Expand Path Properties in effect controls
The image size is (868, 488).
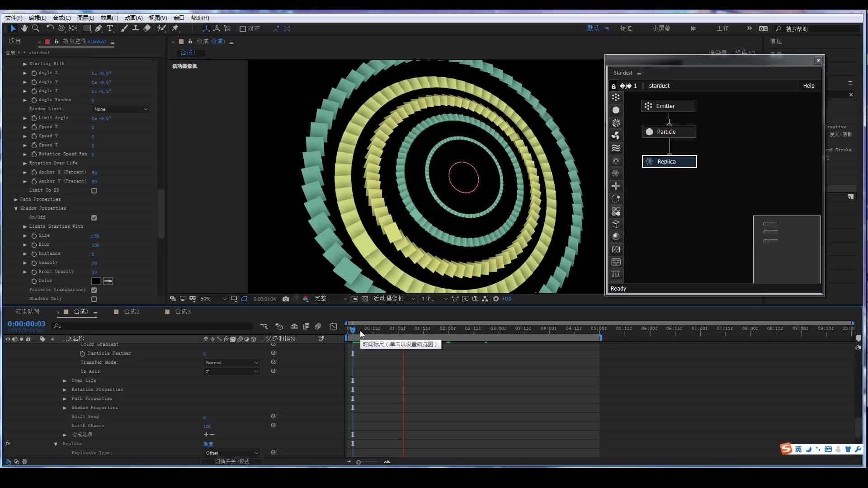tap(16, 199)
